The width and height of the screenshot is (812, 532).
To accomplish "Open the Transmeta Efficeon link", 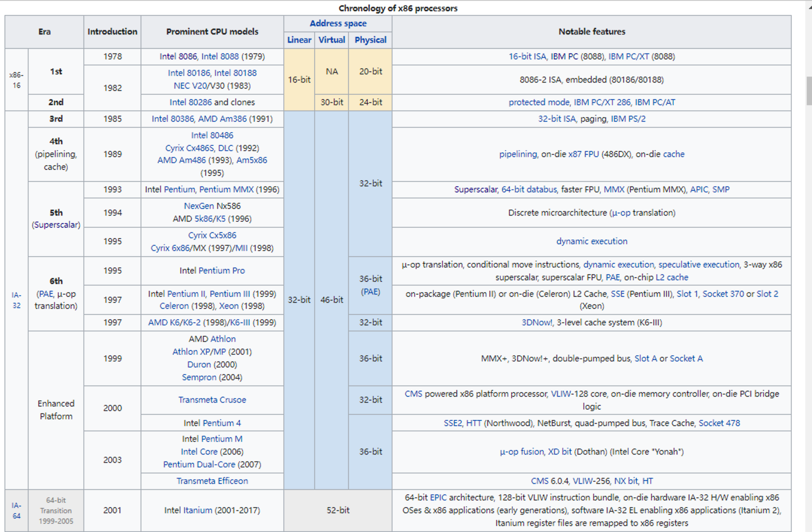I will click(x=212, y=481).
